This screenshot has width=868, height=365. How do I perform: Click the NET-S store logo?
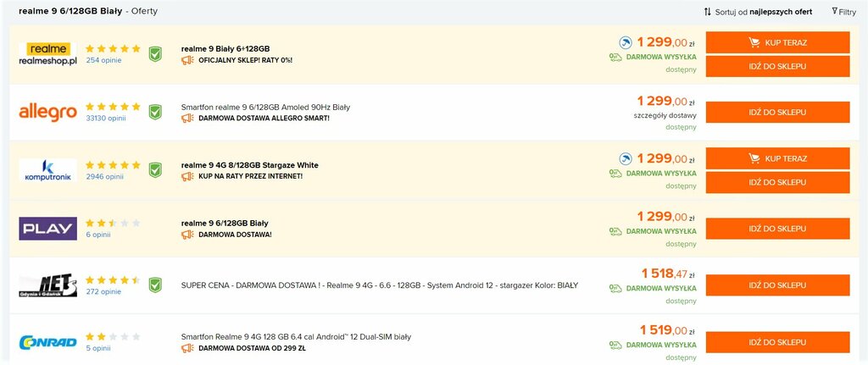pos(47,286)
